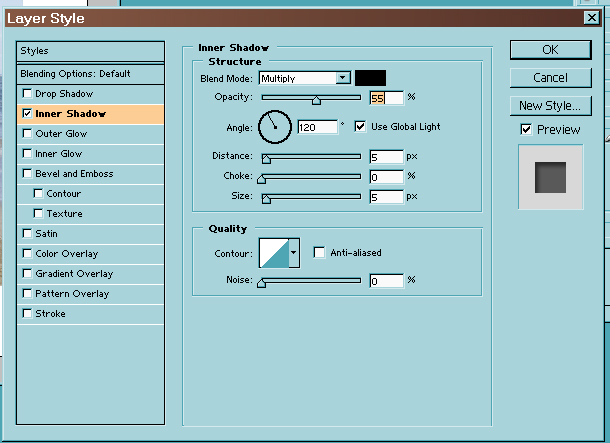Enable Anti-aliased checkbox

click(320, 253)
